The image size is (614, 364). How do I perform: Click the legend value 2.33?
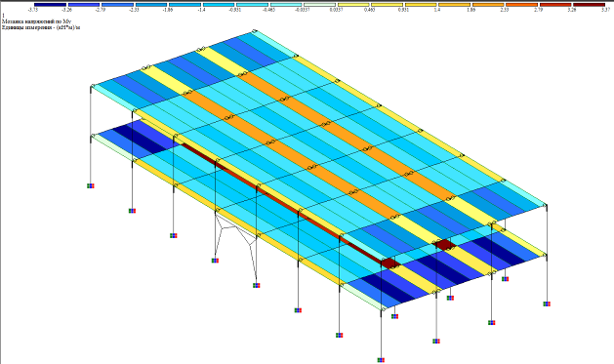click(x=505, y=10)
